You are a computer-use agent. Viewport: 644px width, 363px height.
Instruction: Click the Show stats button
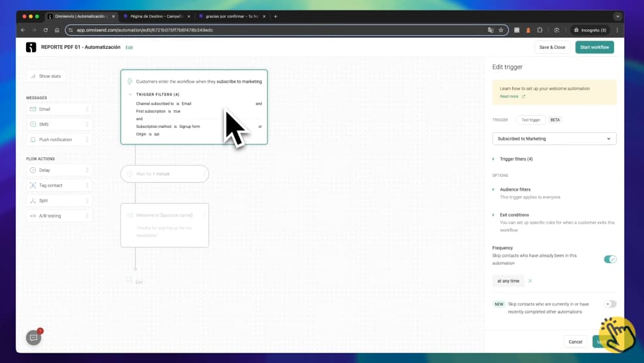pyautogui.click(x=46, y=76)
